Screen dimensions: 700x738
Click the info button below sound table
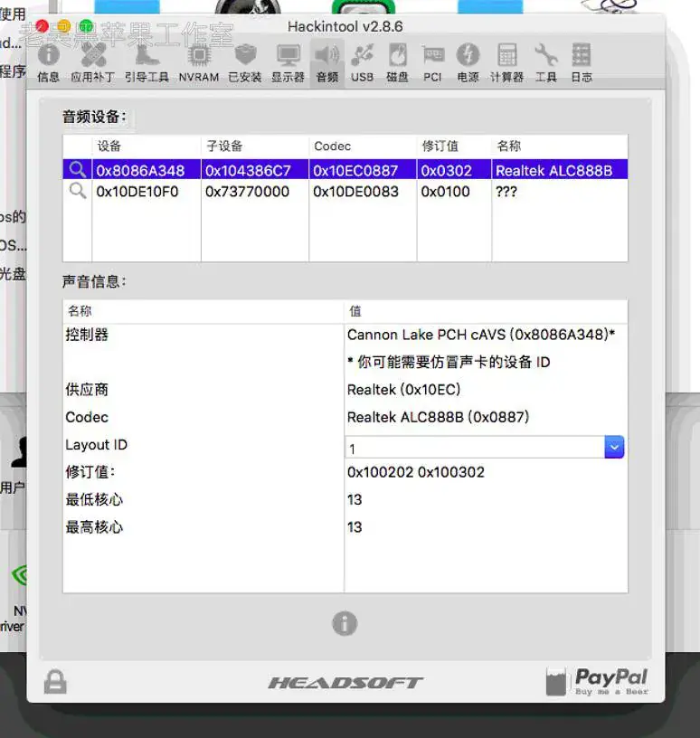(x=345, y=624)
